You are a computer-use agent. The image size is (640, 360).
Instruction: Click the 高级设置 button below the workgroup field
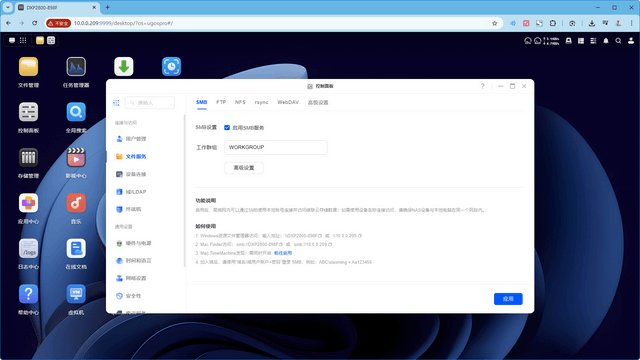244,168
